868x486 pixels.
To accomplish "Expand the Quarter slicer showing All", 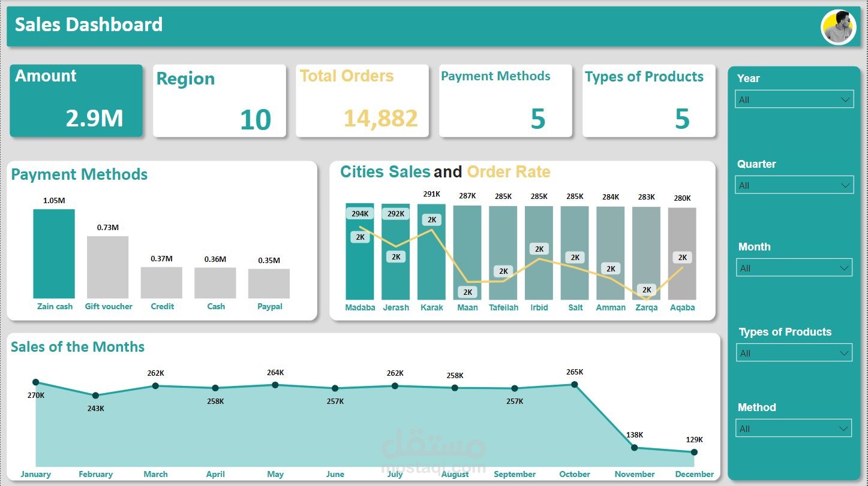I will (x=794, y=185).
